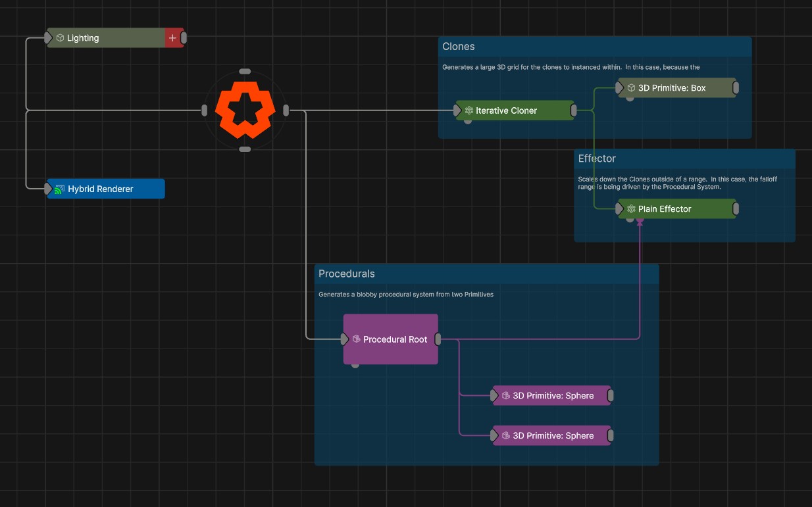Click the Procedural Root bottom port

(x=355, y=365)
